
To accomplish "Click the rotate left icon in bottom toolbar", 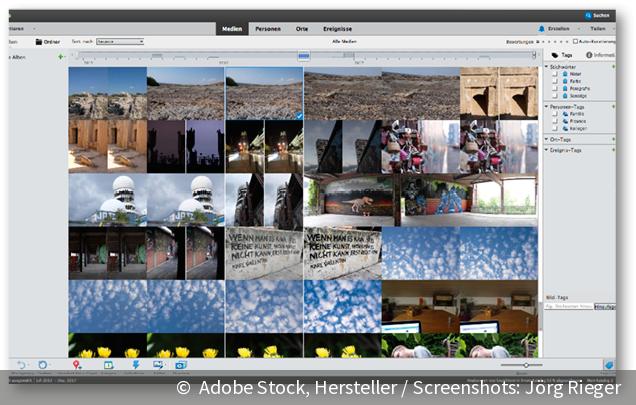I will pos(21,365).
